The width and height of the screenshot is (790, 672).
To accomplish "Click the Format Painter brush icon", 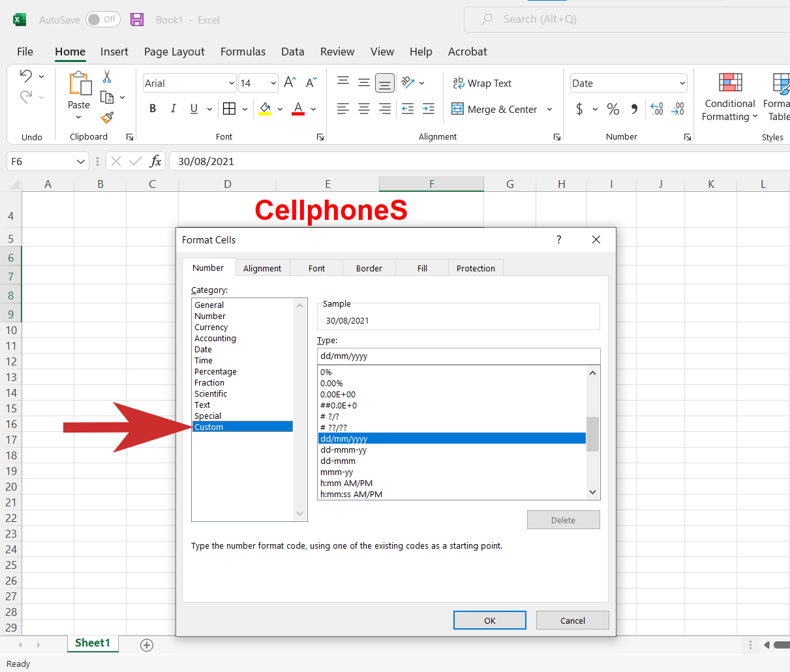I will tap(107, 117).
